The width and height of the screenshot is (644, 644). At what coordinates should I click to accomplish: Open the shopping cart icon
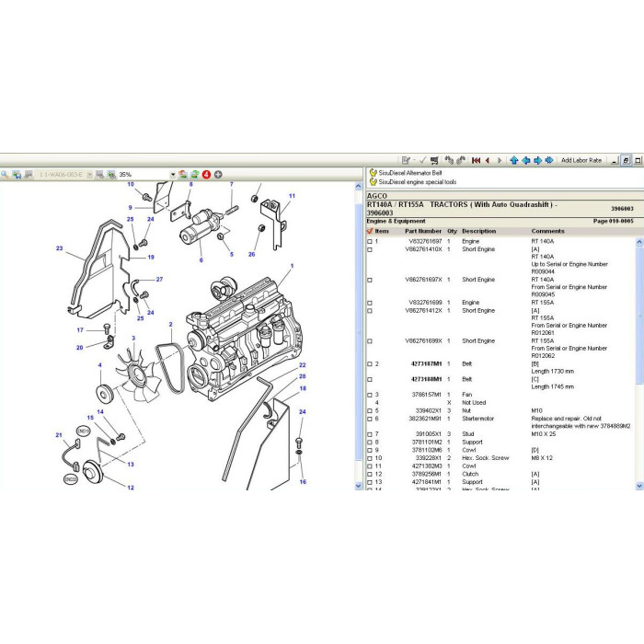click(434, 160)
